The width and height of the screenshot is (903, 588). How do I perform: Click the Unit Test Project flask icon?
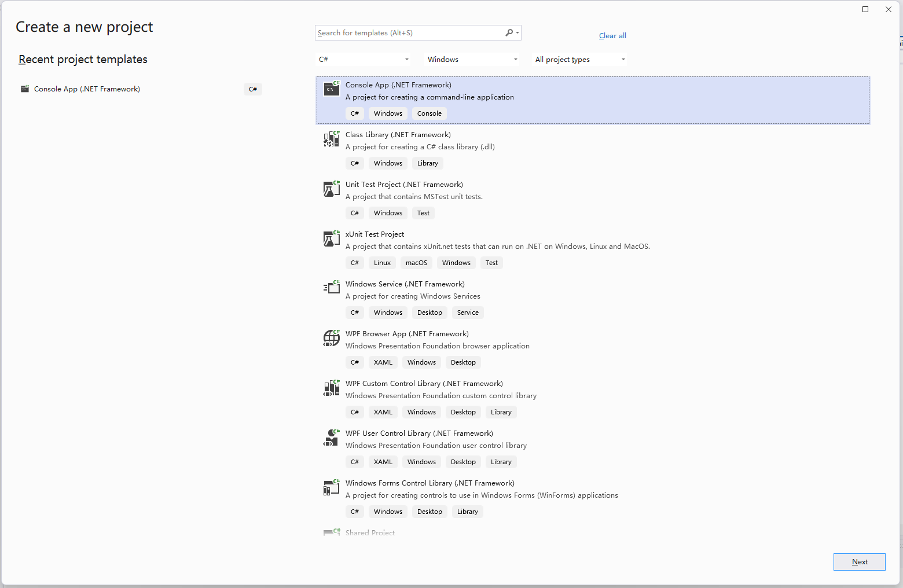coord(332,189)
